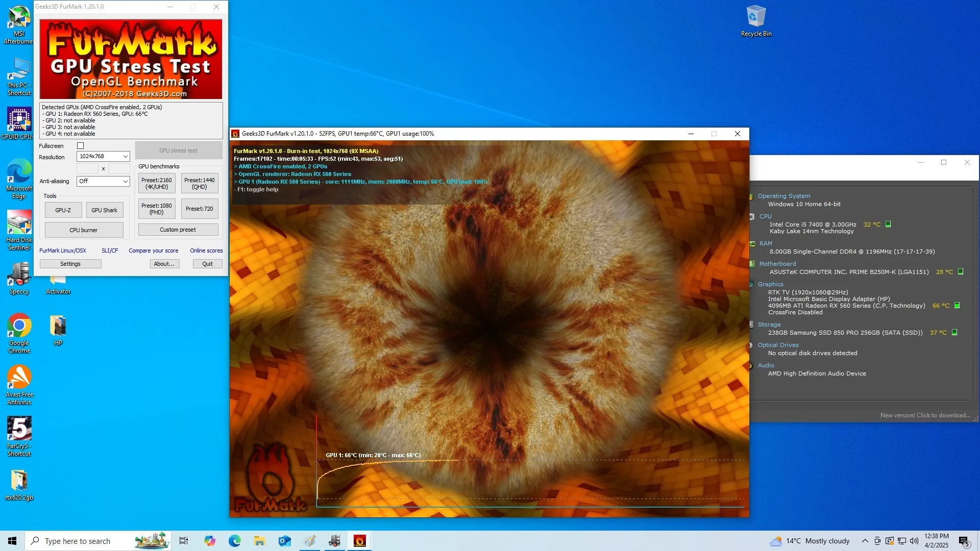Open Edge browser from taskbar
The height and width of the screenshot is (551, 980).
click(234, 541)
